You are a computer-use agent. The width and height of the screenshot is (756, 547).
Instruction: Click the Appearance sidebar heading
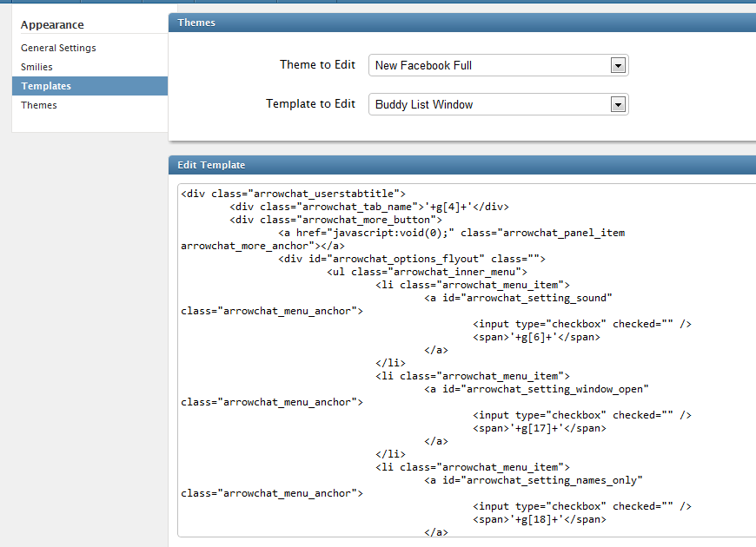point(52,24)
